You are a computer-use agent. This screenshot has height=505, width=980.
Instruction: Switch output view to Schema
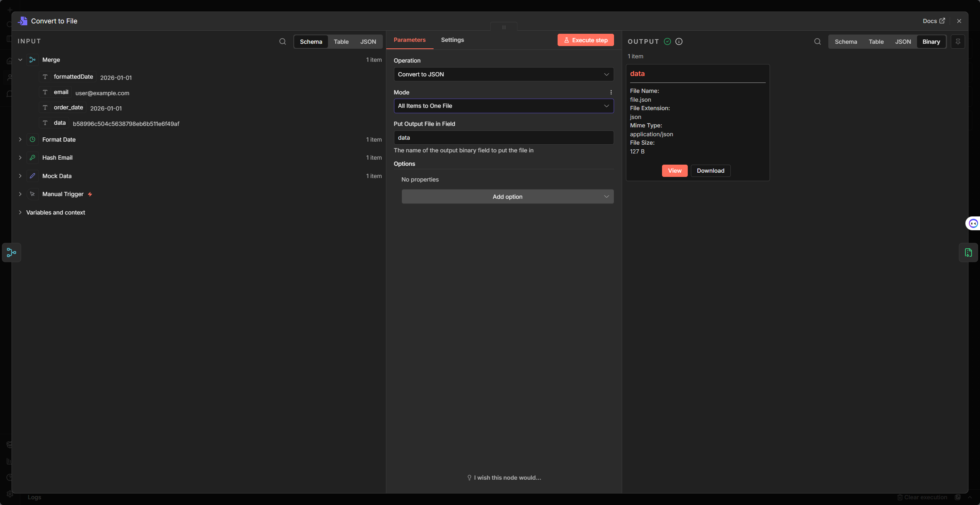[x=846, y=42]
